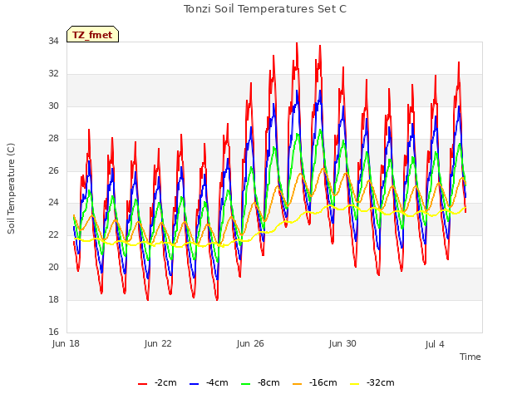Click the 18 y-axis tick label
Viewport: 532px width, 399px height.
pyautogui.click(x=53, y=299)
